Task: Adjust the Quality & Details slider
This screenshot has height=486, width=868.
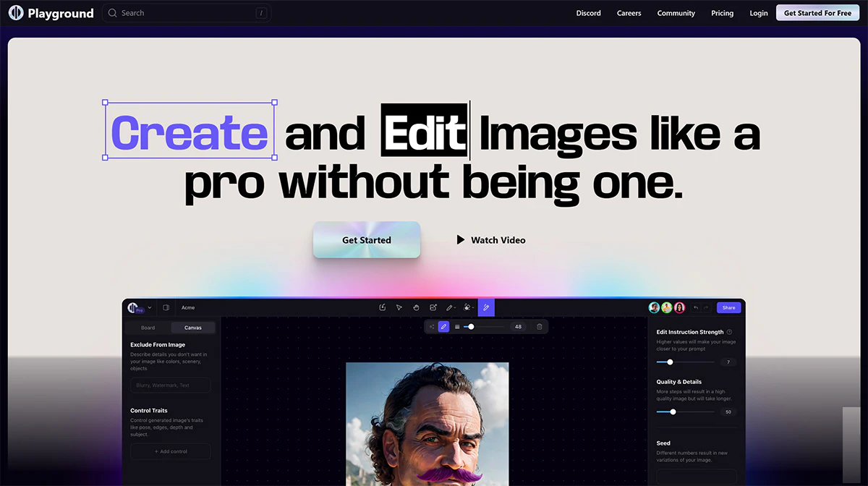Action: [x=685, y=412]
